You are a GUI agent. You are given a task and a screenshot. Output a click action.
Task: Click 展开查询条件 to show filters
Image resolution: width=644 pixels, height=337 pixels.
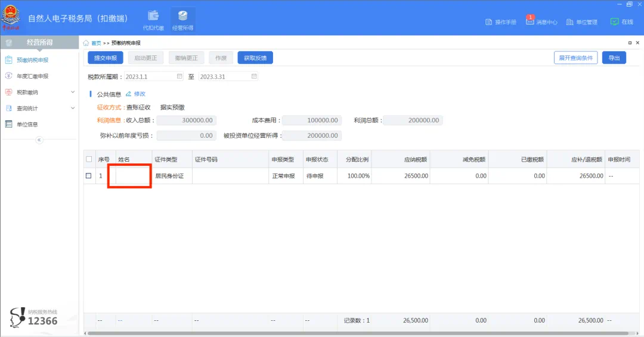point(575,58)
